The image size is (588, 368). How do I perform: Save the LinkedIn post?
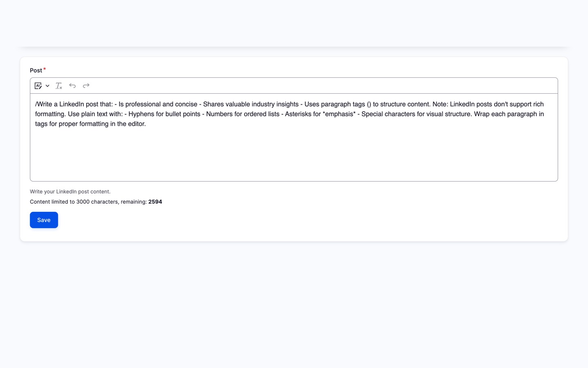[44, 220]
